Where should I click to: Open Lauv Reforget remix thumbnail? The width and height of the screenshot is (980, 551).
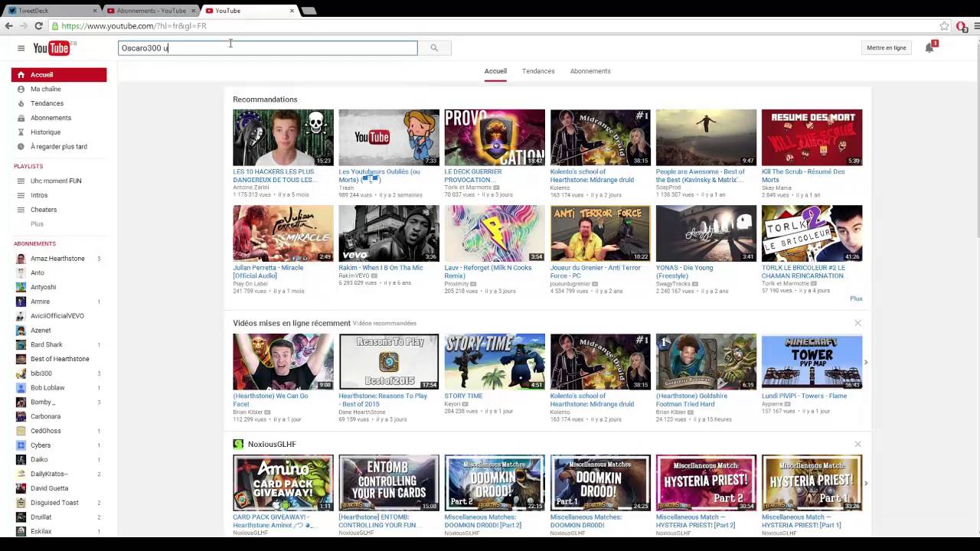coord(495,233)
